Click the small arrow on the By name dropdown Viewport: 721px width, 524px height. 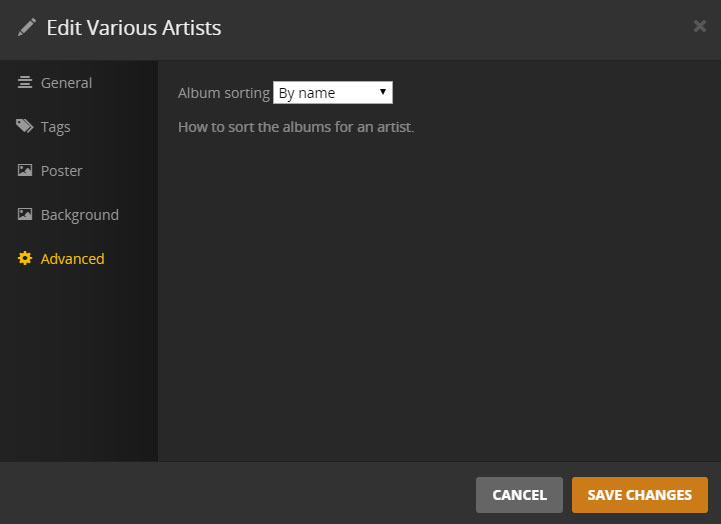[383, 92]
